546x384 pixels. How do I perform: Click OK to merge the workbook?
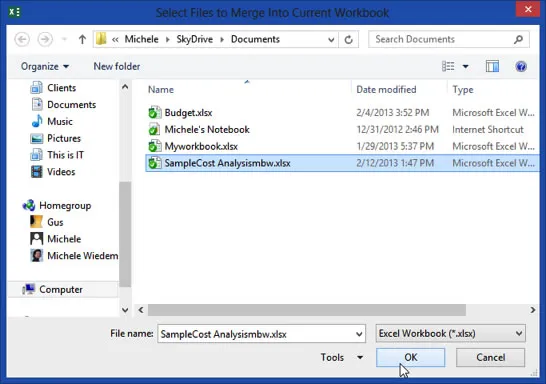pyautogui.click(x=411, y=357)
